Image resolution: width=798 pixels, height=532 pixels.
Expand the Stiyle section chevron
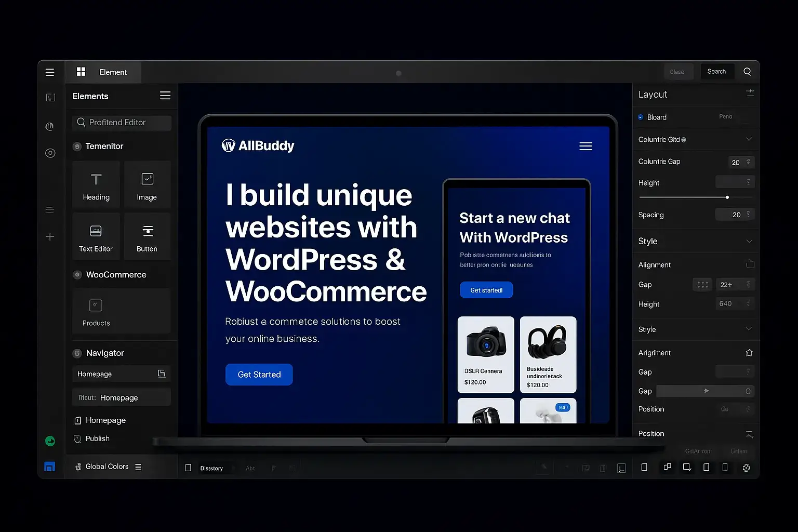[x=749, y=329]
